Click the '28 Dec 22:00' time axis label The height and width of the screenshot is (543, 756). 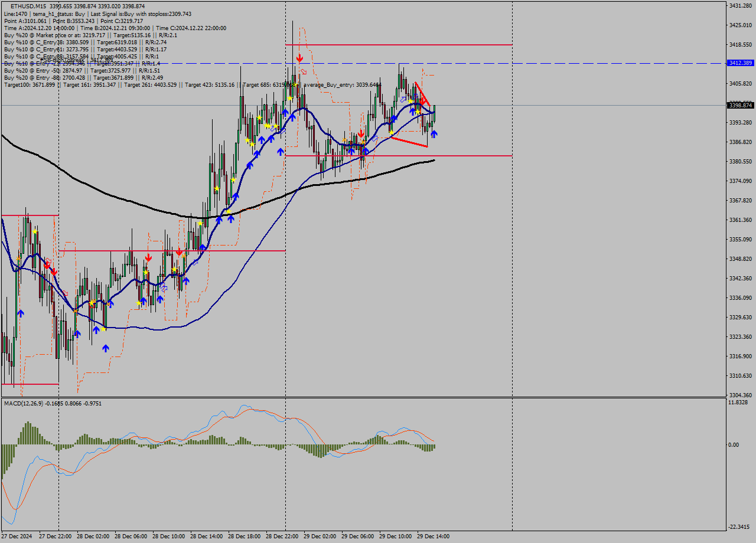tap(282, 537)
